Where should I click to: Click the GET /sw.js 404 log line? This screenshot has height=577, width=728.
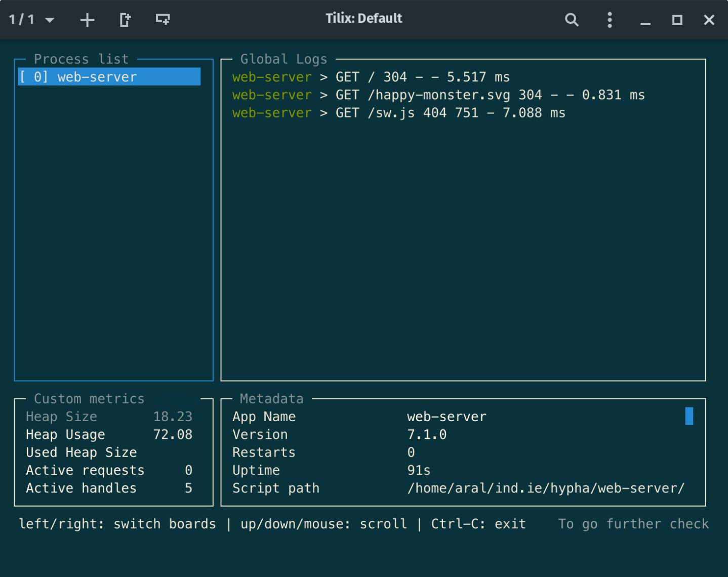click(x=398, y=113)
